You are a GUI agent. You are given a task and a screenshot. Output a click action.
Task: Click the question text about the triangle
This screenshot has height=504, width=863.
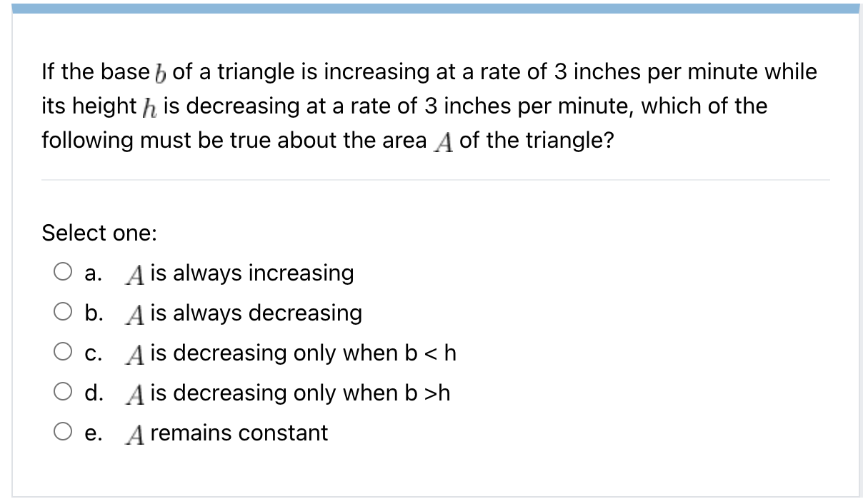coord(429,106)
